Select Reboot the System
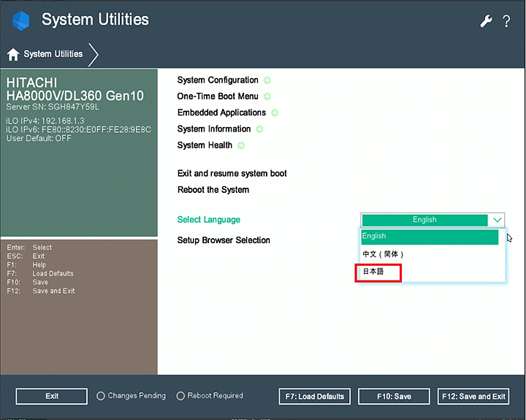 click(213, 190)
